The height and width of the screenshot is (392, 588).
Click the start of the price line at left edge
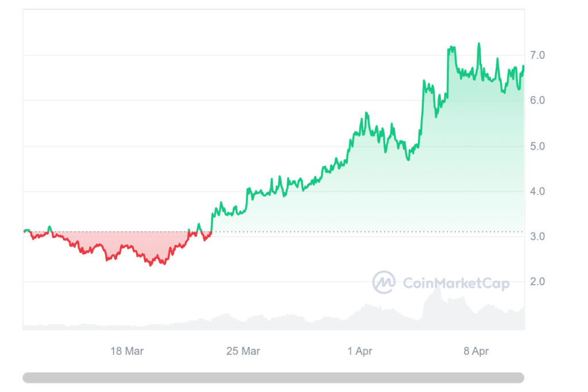pos(25,231)
